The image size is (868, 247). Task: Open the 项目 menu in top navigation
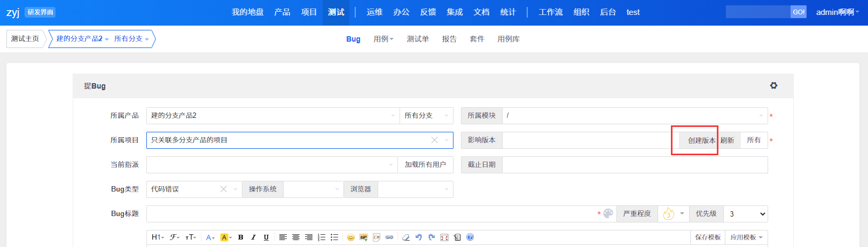click(309, 12)
